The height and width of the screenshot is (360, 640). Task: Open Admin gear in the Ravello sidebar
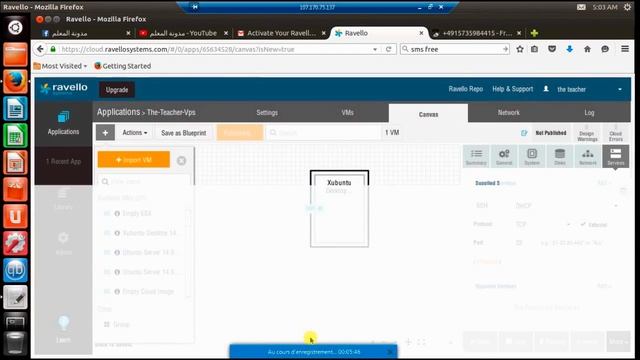tap(63, 243)
